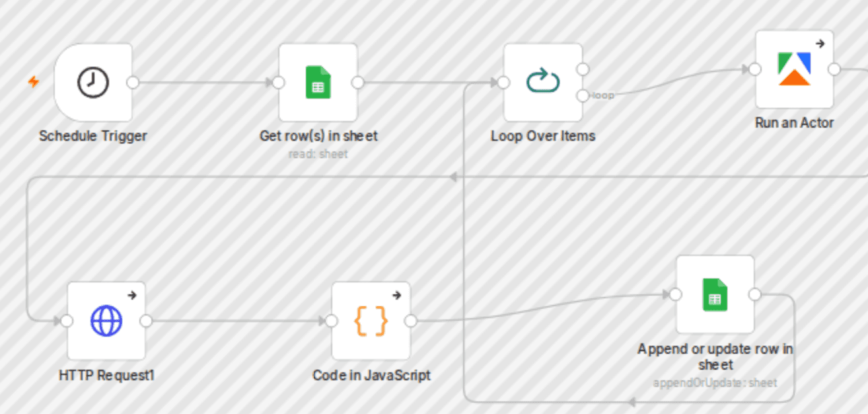Click Get row(s) in sheet input connector
868x414 pixels.
[279, 83]
